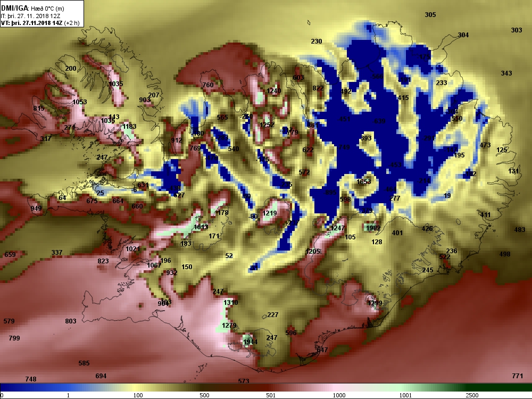532x399 pixels.
Task: Click the value '1279' on the map
Action: coord(229,326)
